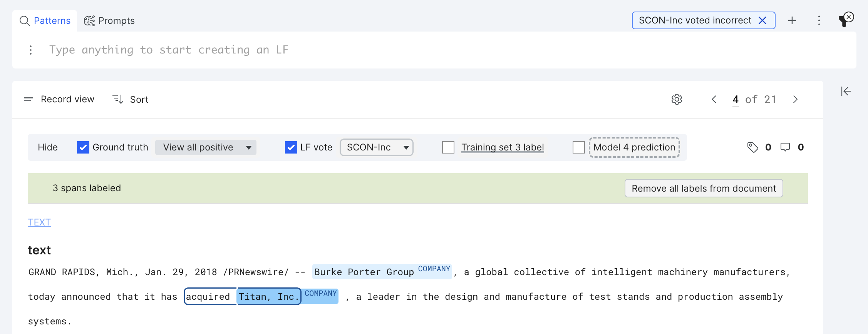Open the Sort options
868x334 pixels.
[x=130, y=99]
